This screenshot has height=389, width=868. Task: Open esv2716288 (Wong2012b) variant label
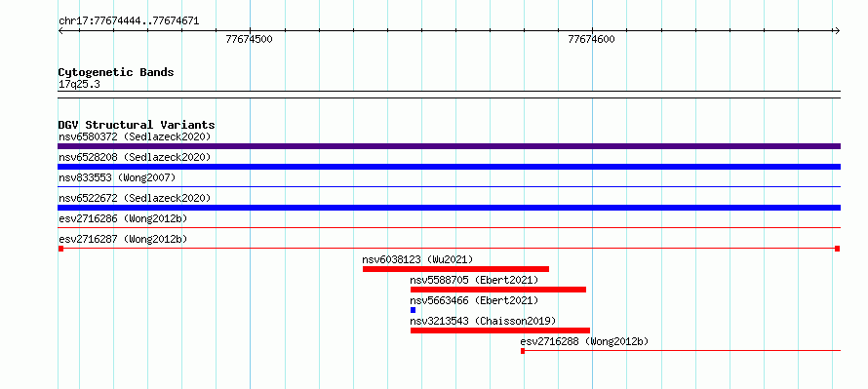(x=584, y=341)
